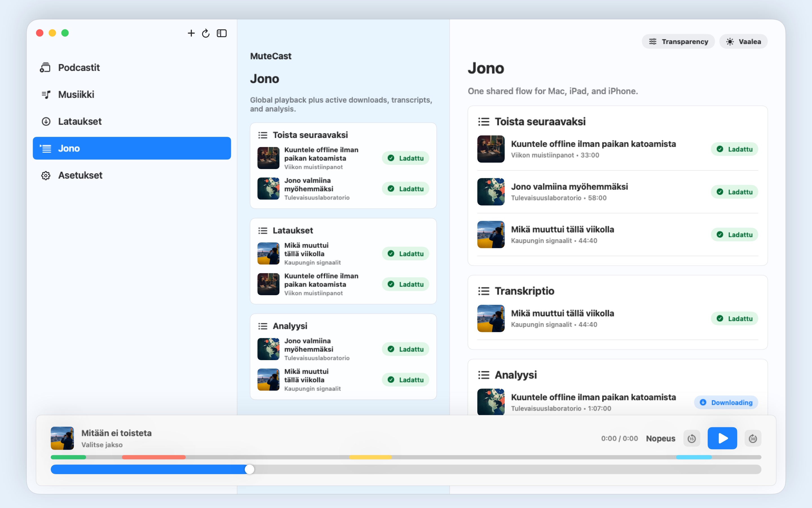Click the Lataukset download icon
The width and height of the screenshot is (812, 508).
46,121
